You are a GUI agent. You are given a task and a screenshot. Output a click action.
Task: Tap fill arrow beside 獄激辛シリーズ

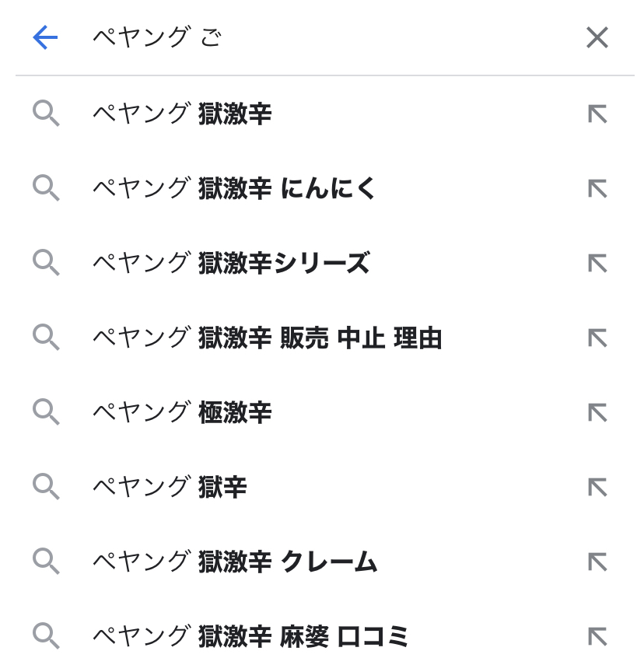pyautogui.click(x=597, y=264)
